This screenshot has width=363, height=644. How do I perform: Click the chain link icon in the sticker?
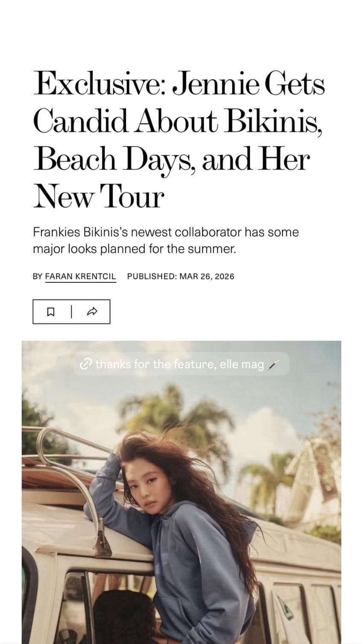[86, 364]
